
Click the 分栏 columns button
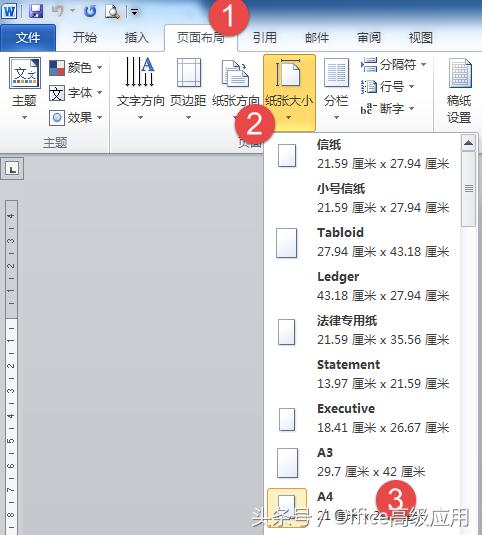336,89
